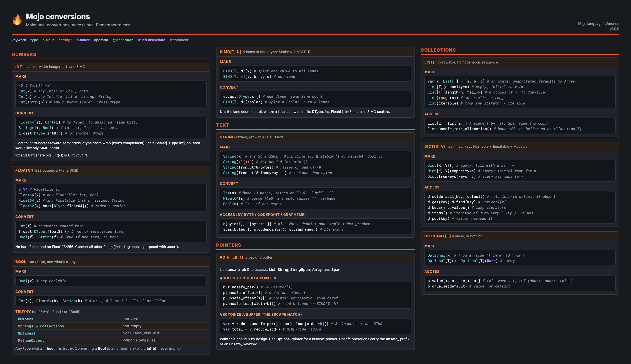Click the v1.0.0 version label
Image resolution: width=631 pixels, height=364 pixels.
(614, 29)
